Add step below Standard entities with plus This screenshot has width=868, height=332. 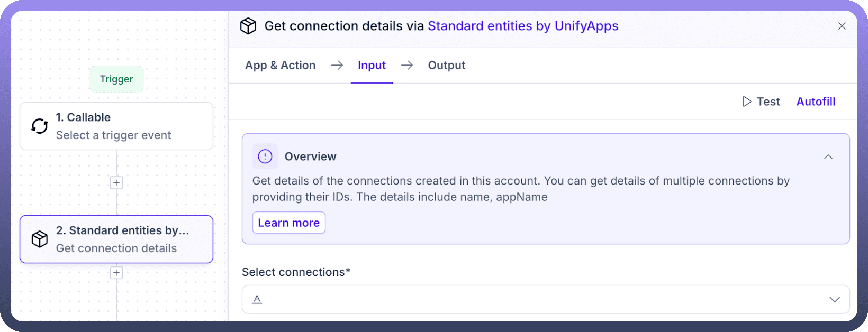[x=116, y=273]
